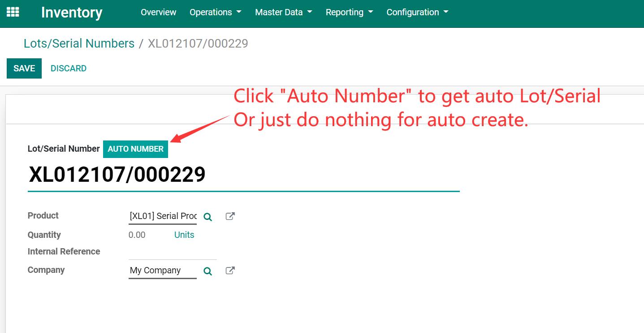Discard the changes
This screenshot has height=333, width=644.
coord(69,68)
